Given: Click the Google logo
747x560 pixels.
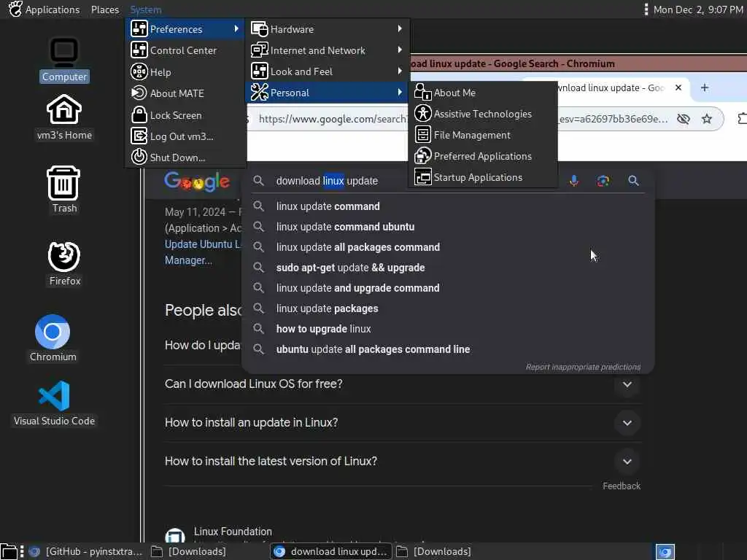Looking at the screenshot, I should (x=197, y=182).
